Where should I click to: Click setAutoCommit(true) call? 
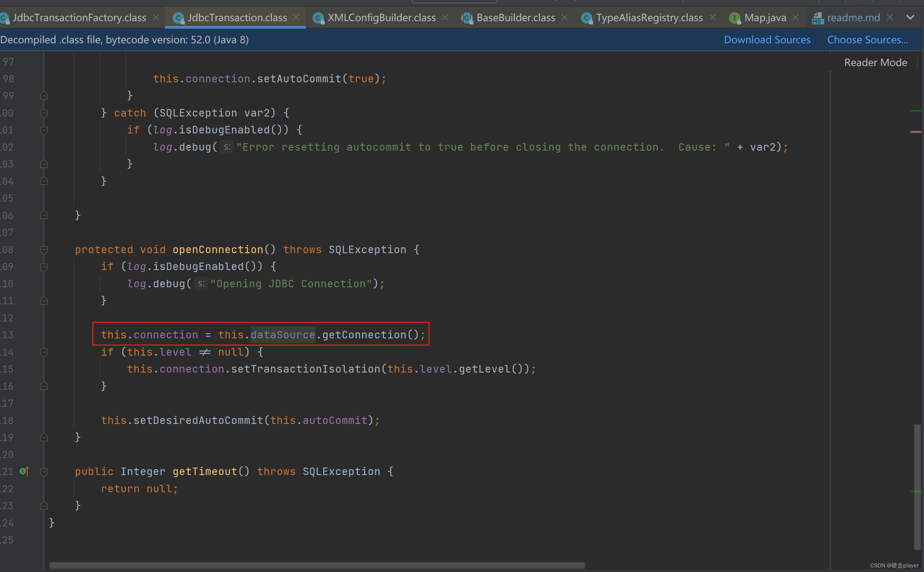(x=319, y=79)
